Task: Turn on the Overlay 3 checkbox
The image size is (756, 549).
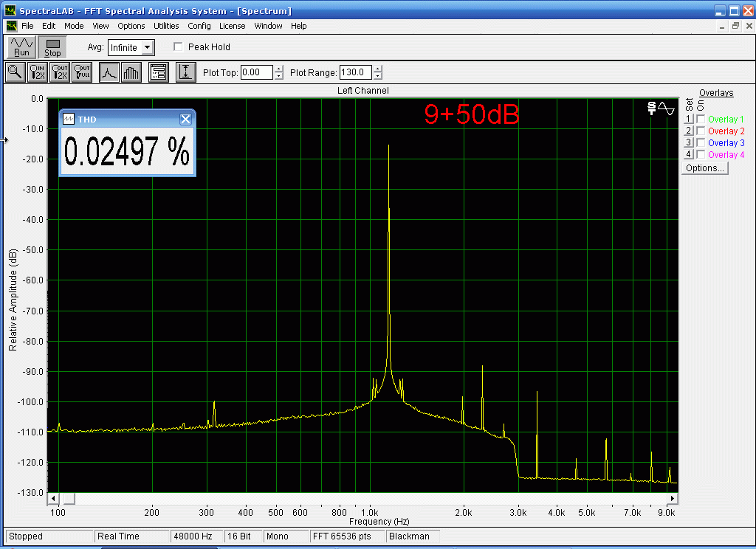Action: pos(701,142)
